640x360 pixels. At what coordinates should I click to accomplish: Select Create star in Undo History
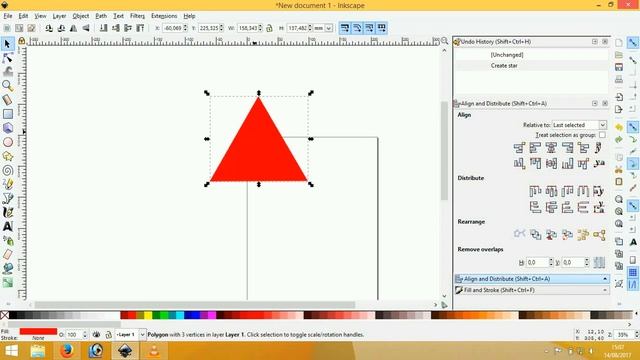coord(504,66)
